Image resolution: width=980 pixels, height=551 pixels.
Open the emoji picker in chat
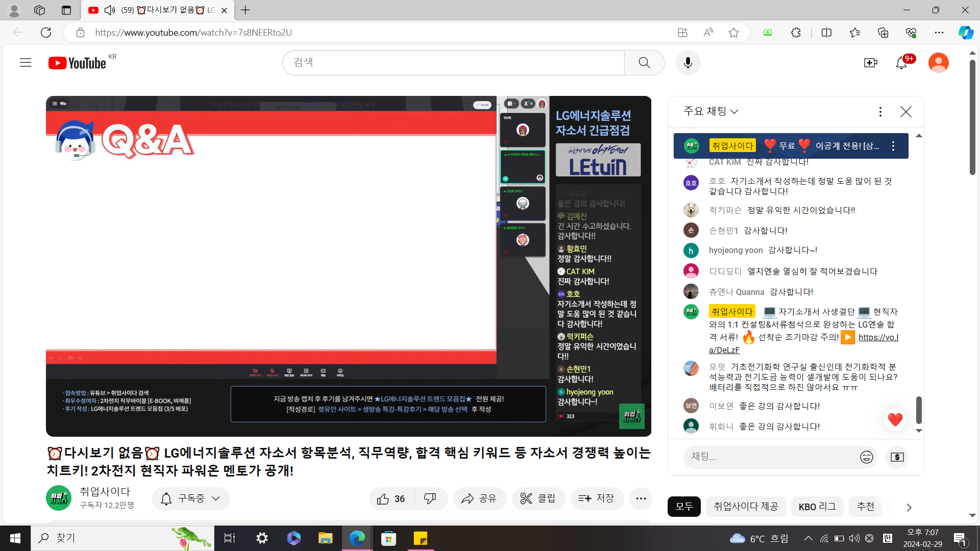click(866, 457)
